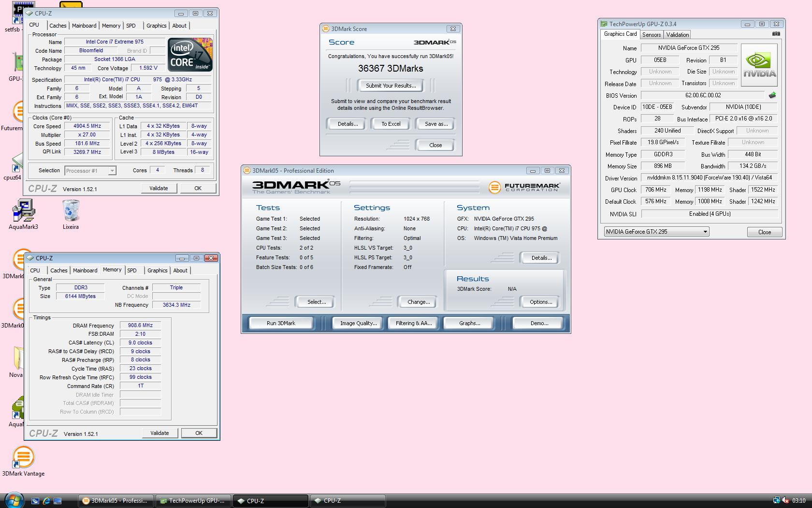Image resolution: width=812 pixels, height=508 pixels.
Task: Click Close button in 3DMark Score dialog
Action: [435, 145]
